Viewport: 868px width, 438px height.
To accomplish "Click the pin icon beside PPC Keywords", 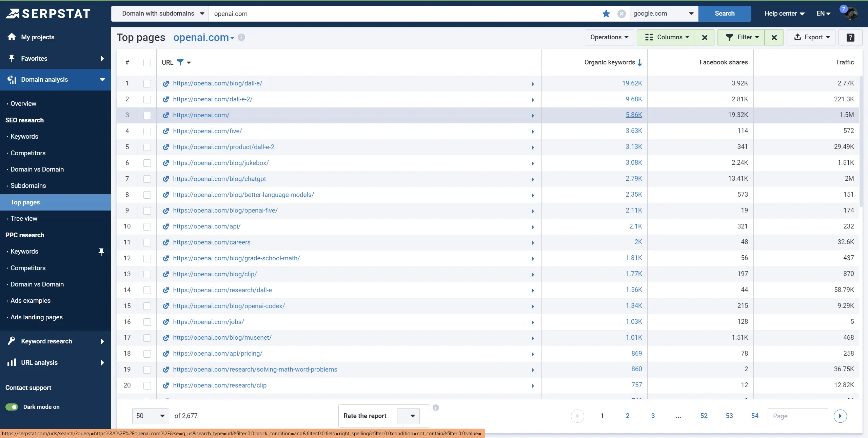I will tap(101, 252).
